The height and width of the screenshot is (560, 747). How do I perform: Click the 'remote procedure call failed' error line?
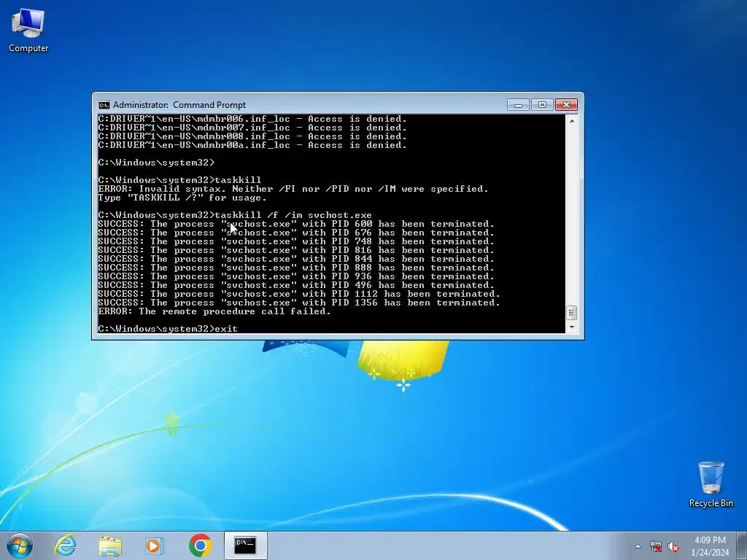214,311
